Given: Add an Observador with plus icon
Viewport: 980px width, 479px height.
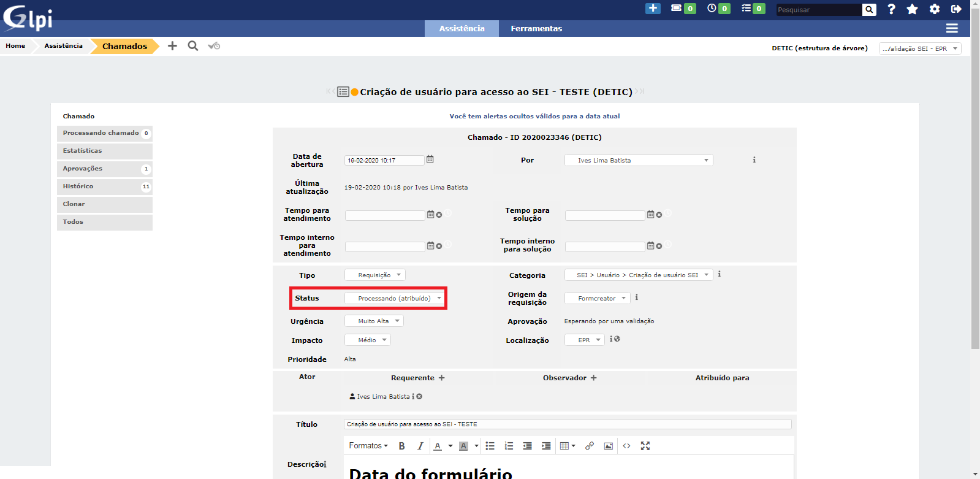Looking at the screenshot, I should coord(593,378).
